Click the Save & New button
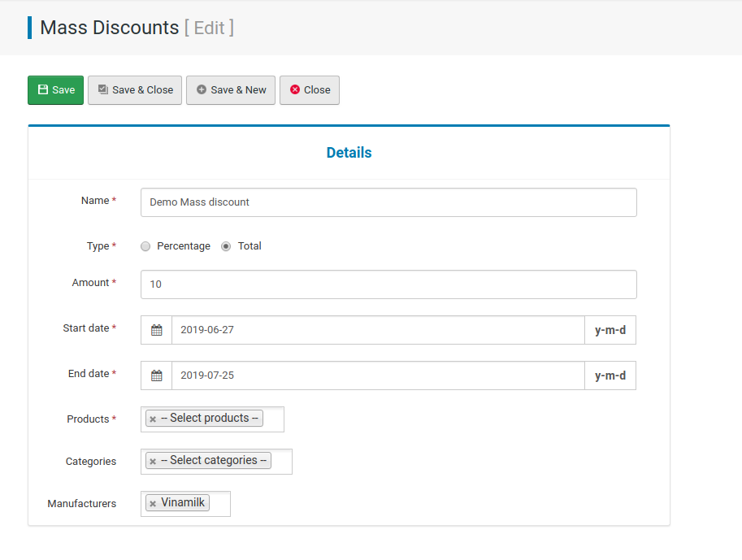This screenshot has width=742, height=560. click(231, 90)
